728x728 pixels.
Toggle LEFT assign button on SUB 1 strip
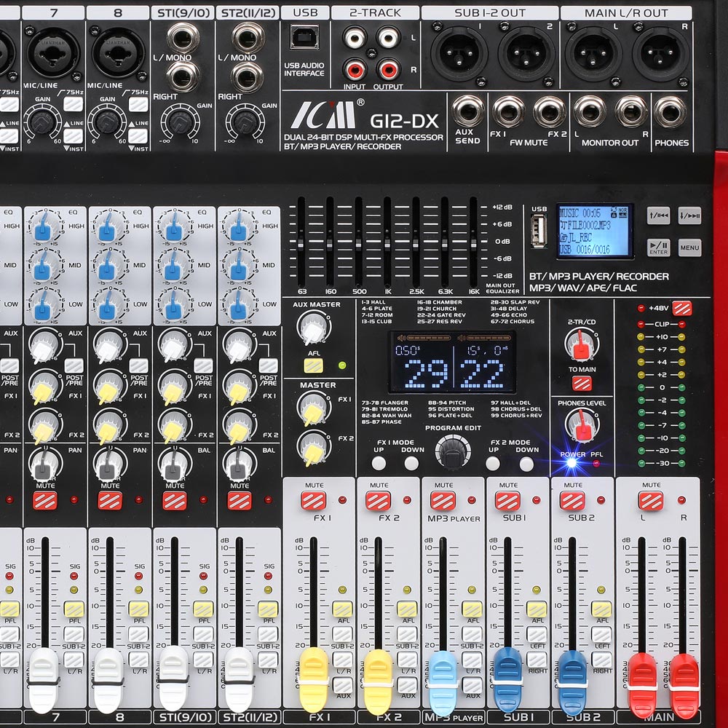pyautogui.click(x=537, y=634)
